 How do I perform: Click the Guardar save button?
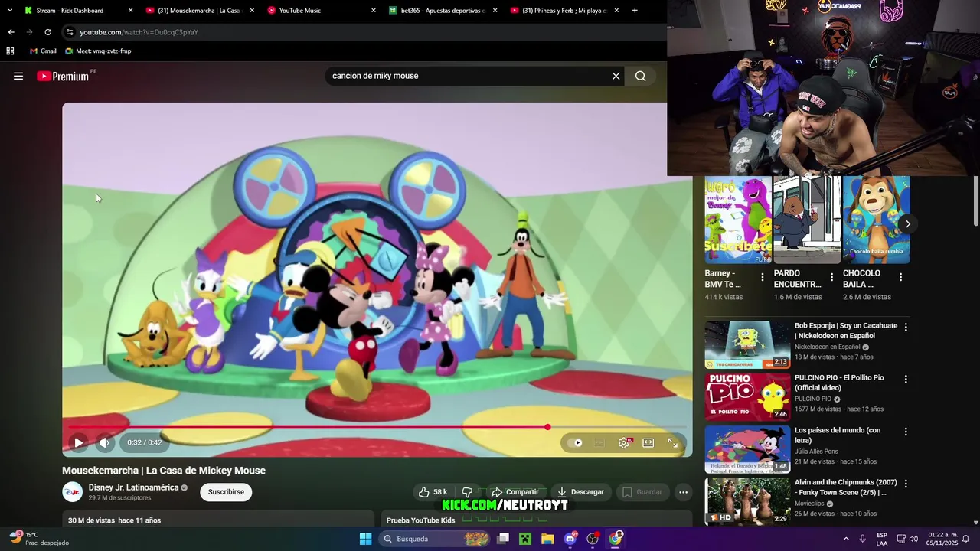(642, 492)
